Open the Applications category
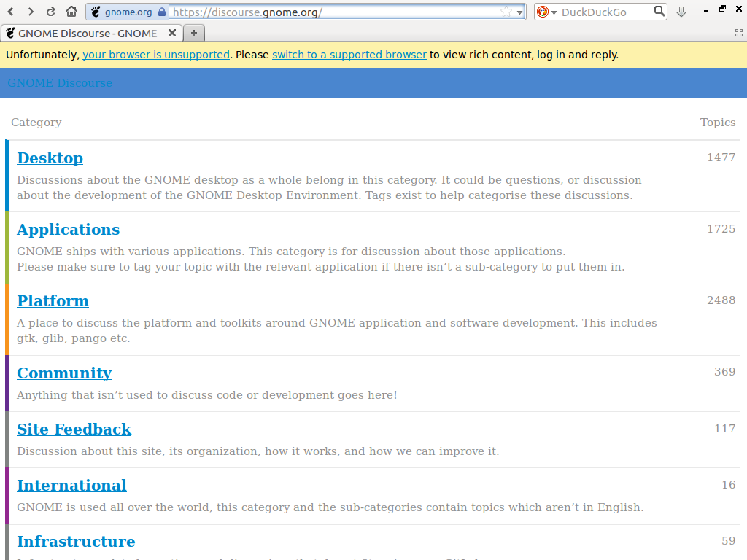Screen dimensions: 747x560 (68, 230)
